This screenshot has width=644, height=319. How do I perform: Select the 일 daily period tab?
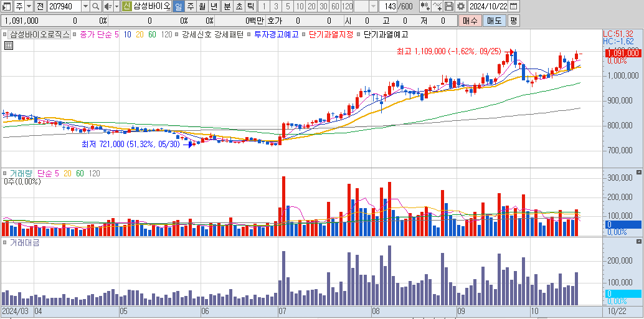click(179, 6)
